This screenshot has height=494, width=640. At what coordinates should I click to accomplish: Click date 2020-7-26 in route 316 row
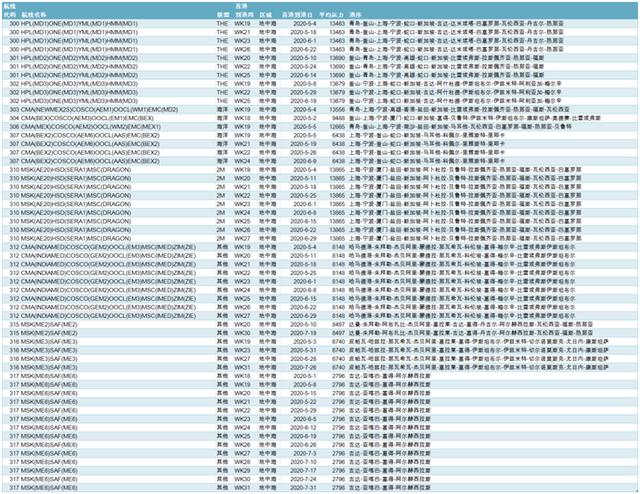tap(303, 367)
